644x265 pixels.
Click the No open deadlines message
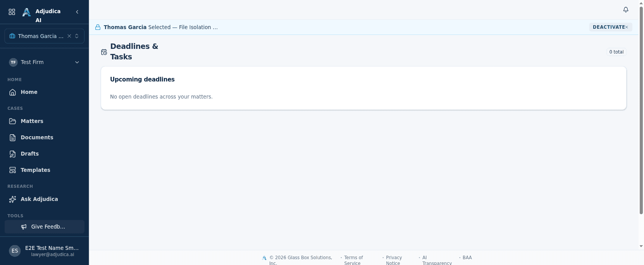(x=161, y=97)
